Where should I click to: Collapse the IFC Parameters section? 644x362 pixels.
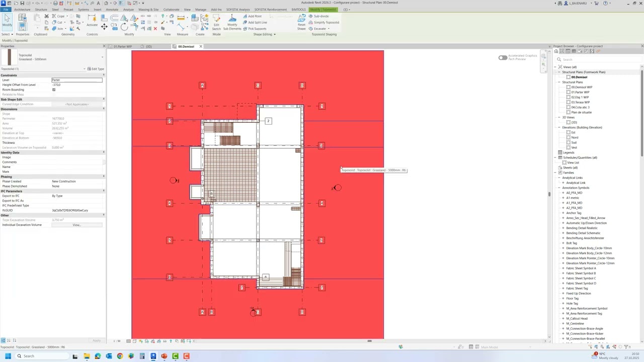pyautogui.click(x=104, y=191)
